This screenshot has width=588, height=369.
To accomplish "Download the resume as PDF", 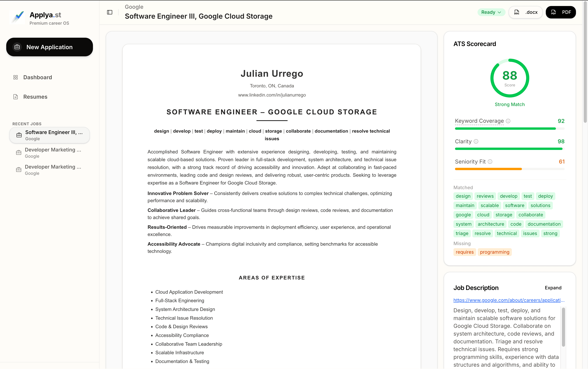I will tap(561, 12).
